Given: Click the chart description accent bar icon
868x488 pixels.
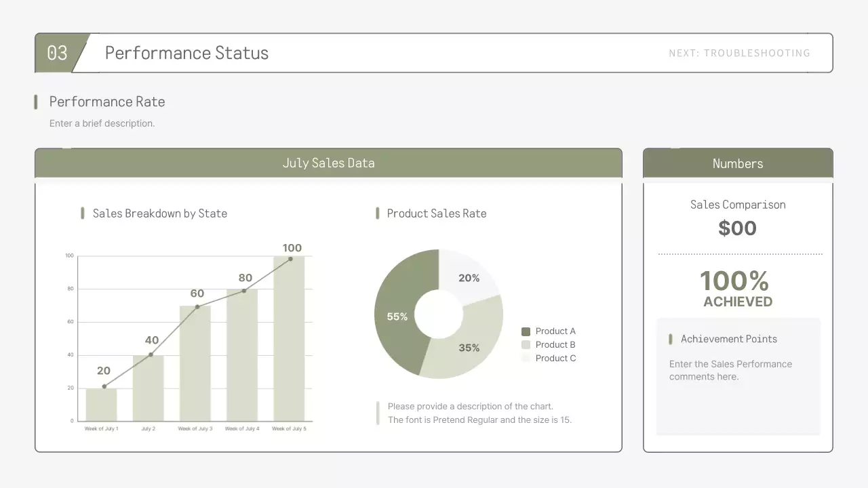Looking at the screenshot, I should pos(378,413).
